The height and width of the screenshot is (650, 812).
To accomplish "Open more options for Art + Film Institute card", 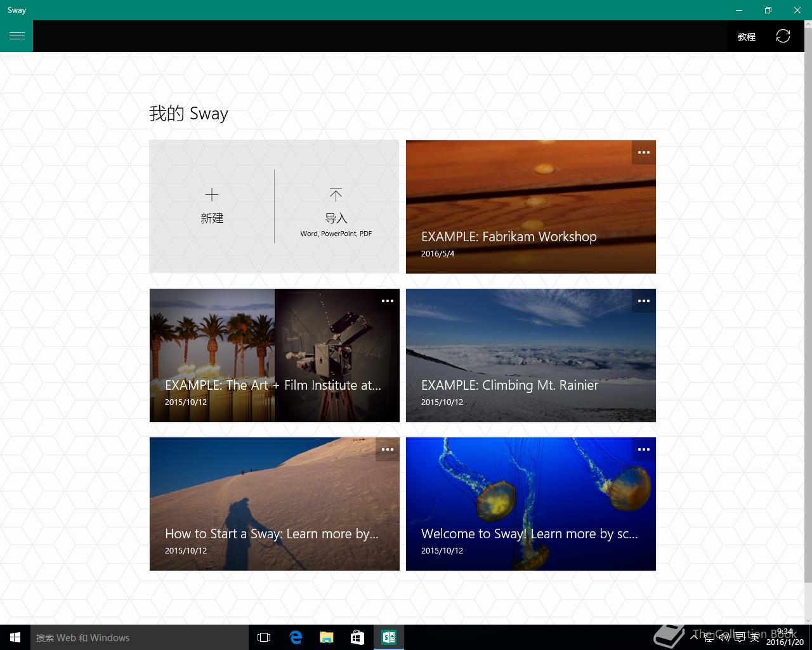I will tap(388, 301).
